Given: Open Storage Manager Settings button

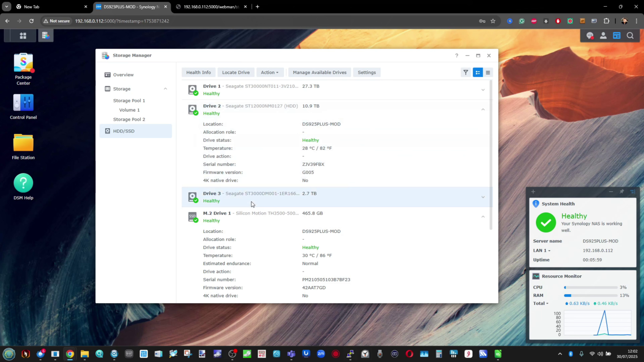Looking at the screenshot, I should pyautogui.click(x=367, y=72).
